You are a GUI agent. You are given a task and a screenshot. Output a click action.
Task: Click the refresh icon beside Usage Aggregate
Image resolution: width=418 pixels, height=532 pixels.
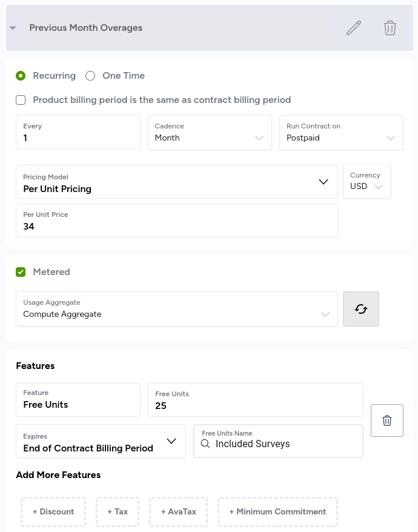[361, 309]
